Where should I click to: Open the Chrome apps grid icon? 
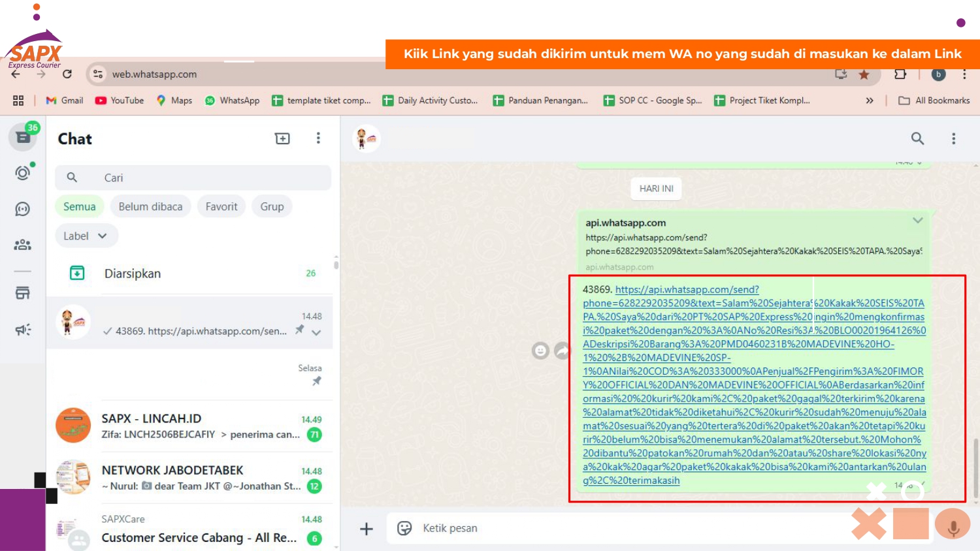click(x=18, y=101)
